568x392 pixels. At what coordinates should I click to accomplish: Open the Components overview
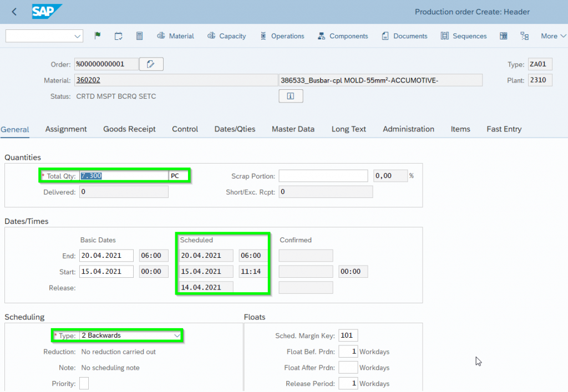(343, 36)
